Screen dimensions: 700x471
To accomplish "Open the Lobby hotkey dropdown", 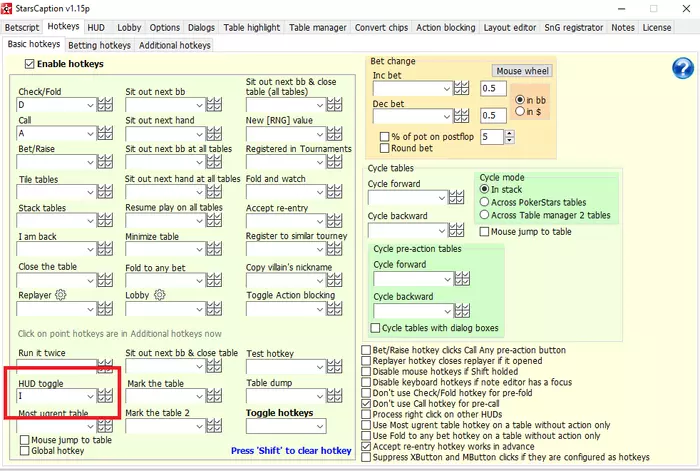I will click(x=199, y=309).
